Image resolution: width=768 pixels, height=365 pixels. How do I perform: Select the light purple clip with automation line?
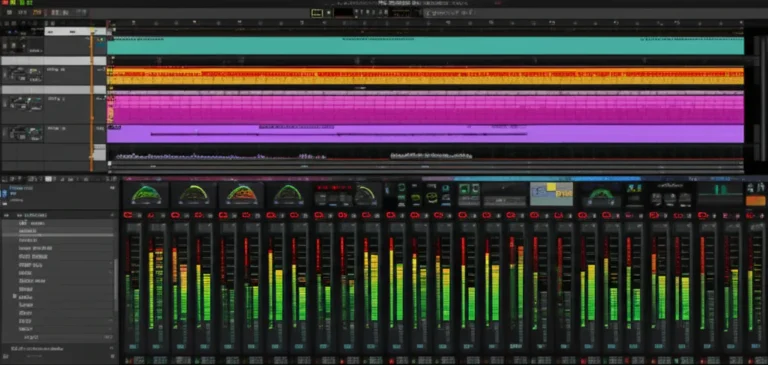pos(425,133)
